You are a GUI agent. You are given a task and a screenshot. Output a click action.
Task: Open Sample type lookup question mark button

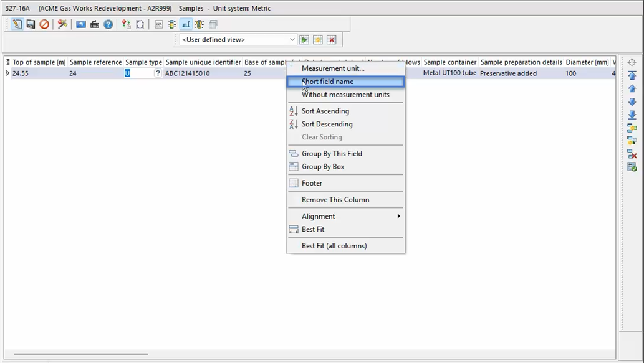pyautogui.click(x=158, y=73)
